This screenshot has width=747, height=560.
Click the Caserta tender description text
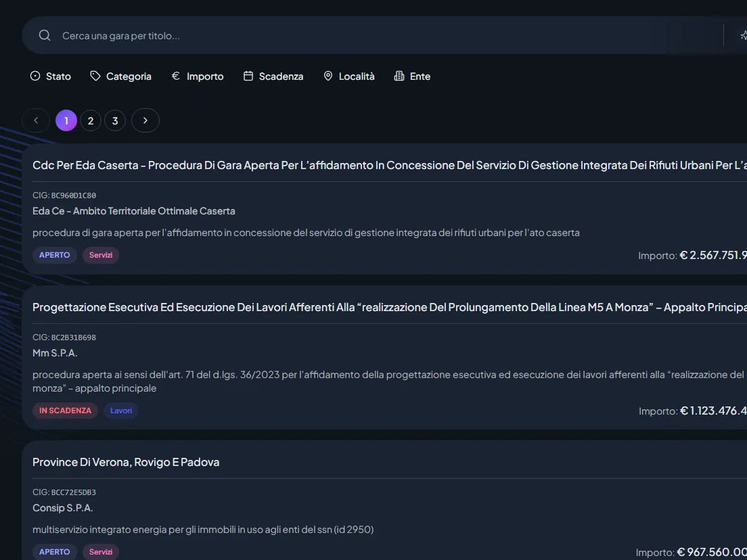(x=306, y=233)
